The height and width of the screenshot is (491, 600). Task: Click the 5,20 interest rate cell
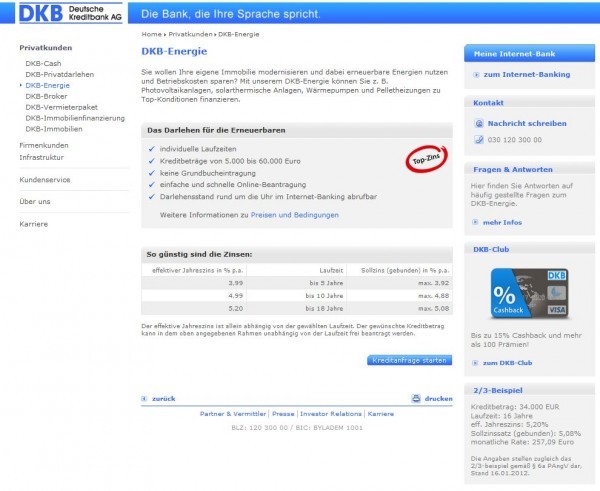click(194, 308)
